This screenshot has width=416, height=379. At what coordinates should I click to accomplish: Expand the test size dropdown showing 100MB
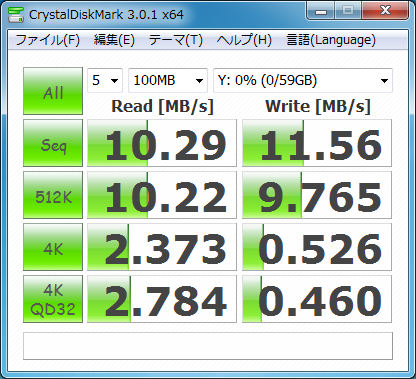pos(168,80)
